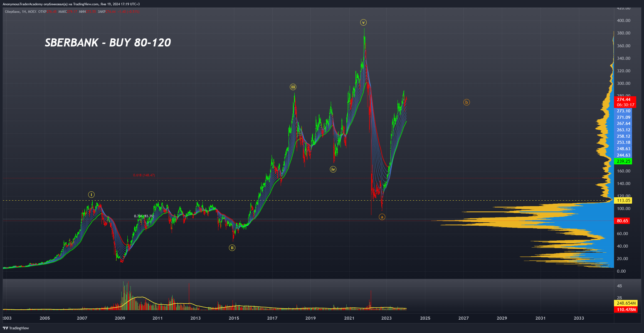Screen dimensions: 644x333
Task: Click the yellow price label 113.05
Action: point(623,201)
